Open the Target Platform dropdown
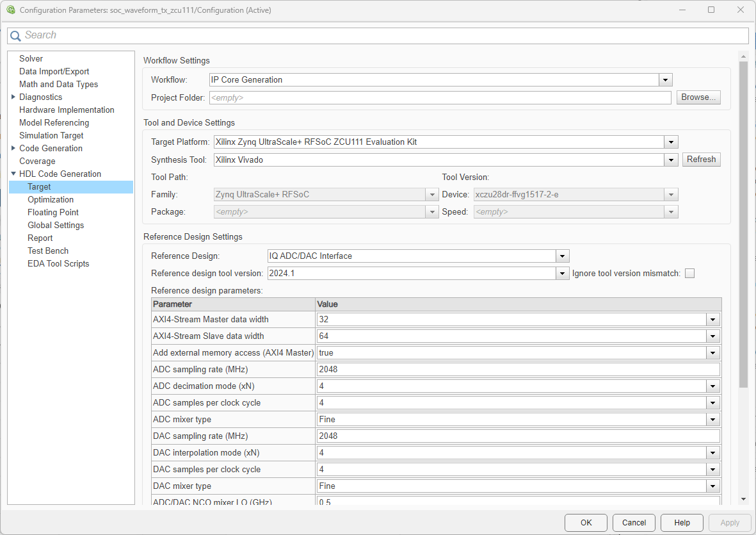Viewport: 756px width, 535px height. (671, 142)
